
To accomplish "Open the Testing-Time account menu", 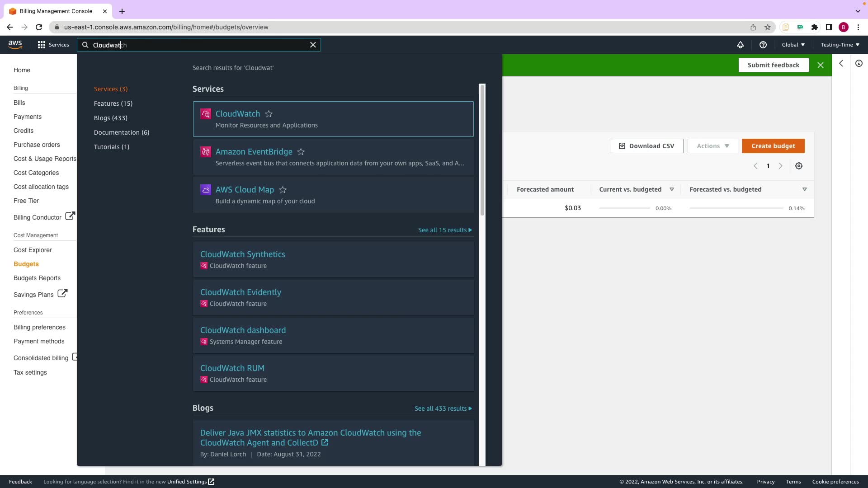I will 840,45.
